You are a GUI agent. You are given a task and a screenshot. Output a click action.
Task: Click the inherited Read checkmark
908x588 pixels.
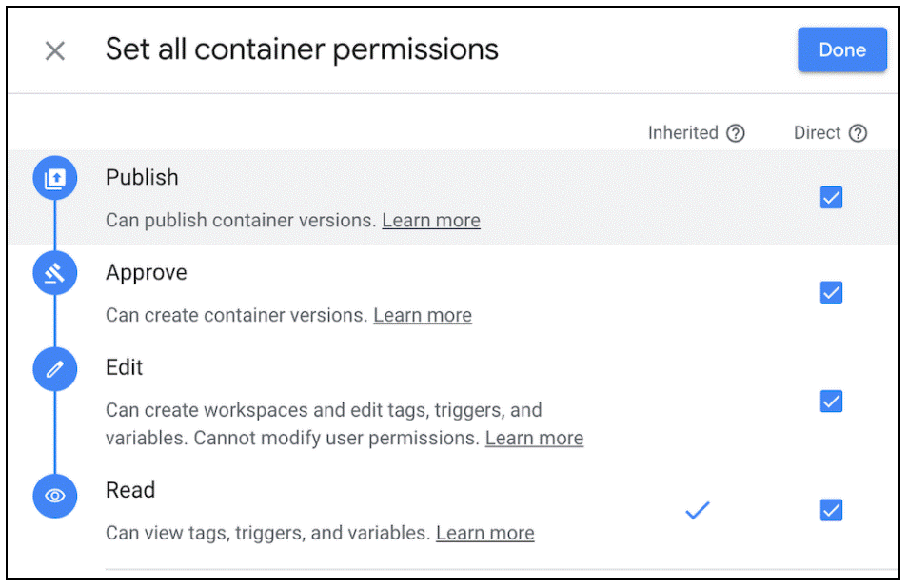point(698,510)
